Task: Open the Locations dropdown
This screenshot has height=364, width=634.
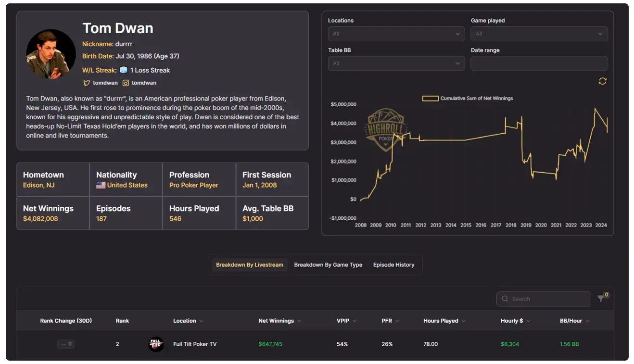Action: point(396,34)
